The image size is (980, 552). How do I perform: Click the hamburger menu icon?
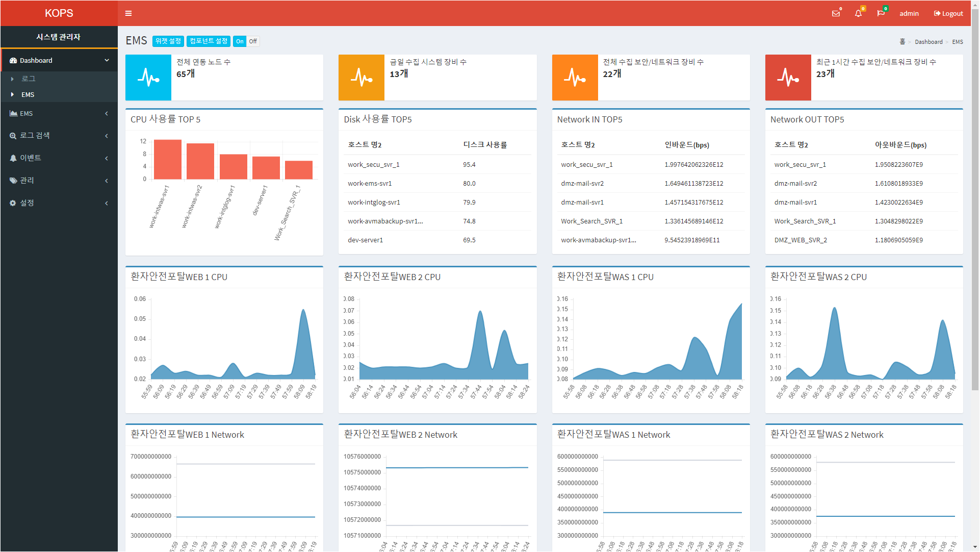click(128, 13)
